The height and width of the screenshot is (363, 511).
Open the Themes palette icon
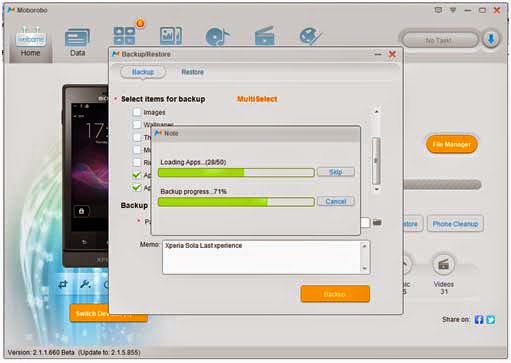[310, 36]
